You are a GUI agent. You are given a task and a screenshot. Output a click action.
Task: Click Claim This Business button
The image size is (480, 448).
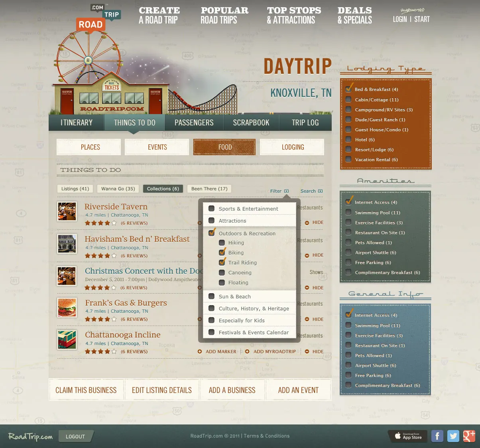pyautogui.click(x=86, y=390)
